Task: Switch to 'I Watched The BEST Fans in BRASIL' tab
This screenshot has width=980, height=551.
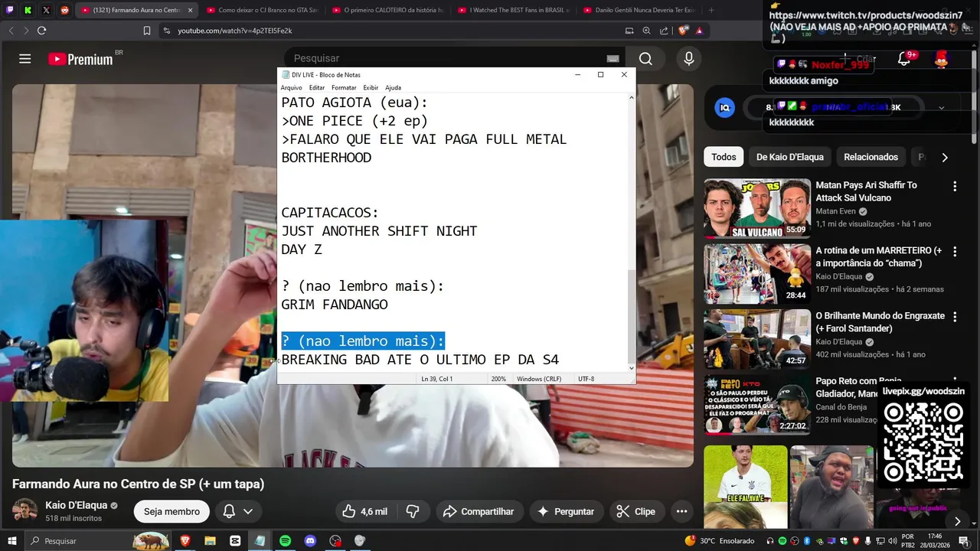Action: tap(513, 10)
